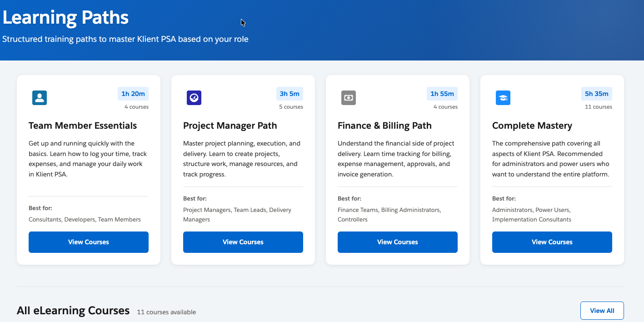
Task: Click '4 courses' label under 1h 55m
Action: point(445,107)
